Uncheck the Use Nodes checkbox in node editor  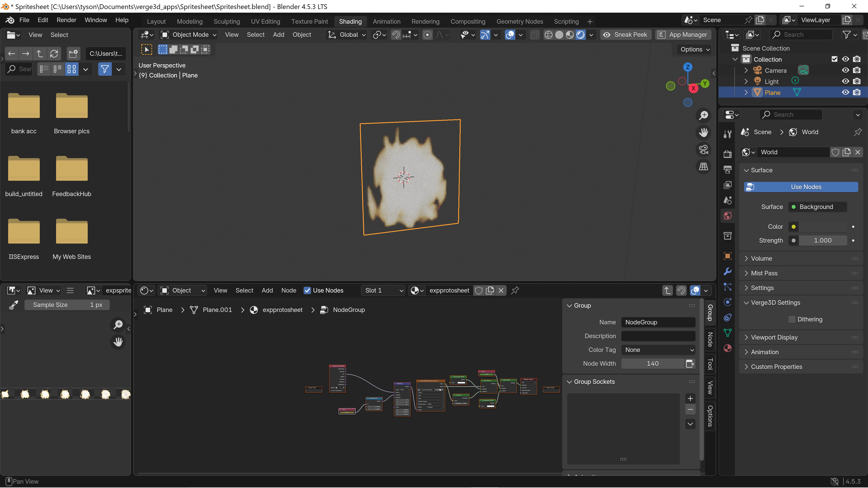click(307, 290)
